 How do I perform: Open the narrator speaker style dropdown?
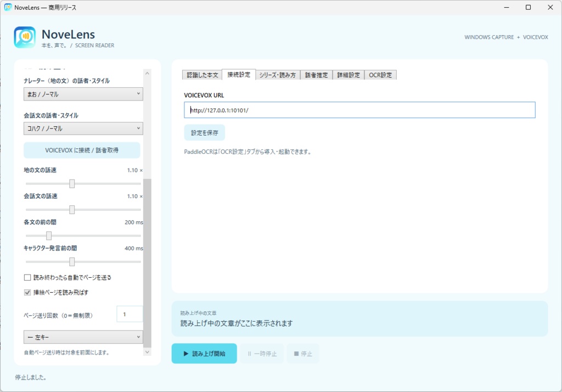tap(83, 94)
